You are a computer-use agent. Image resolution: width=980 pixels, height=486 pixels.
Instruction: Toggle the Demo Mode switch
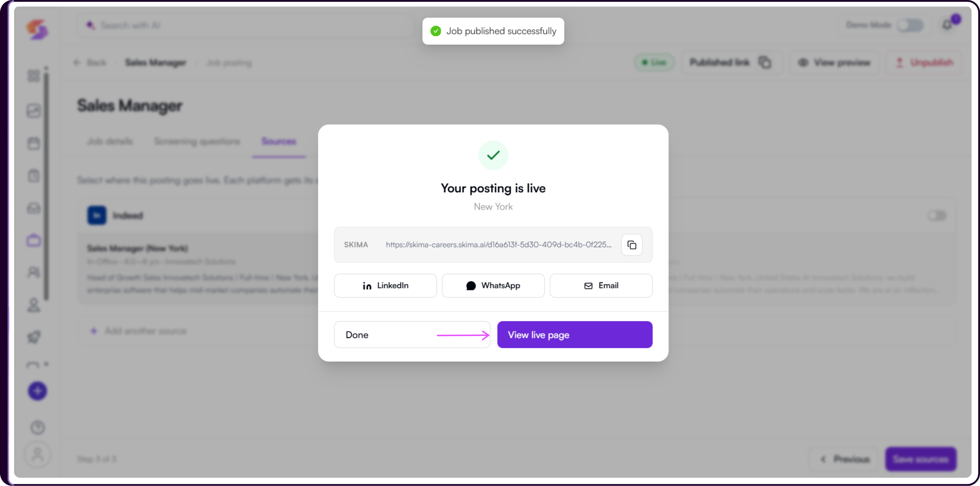[x=910, y=25]
